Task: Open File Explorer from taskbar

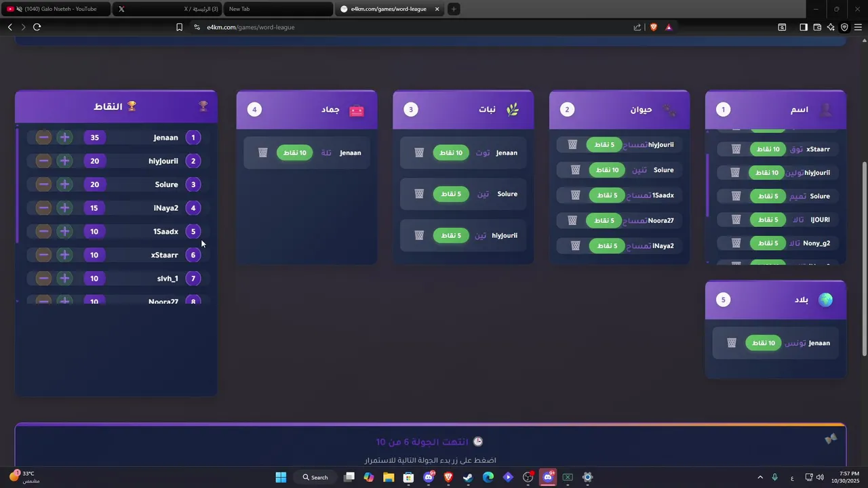Action: pyautogui.click(x=389, y=477)
